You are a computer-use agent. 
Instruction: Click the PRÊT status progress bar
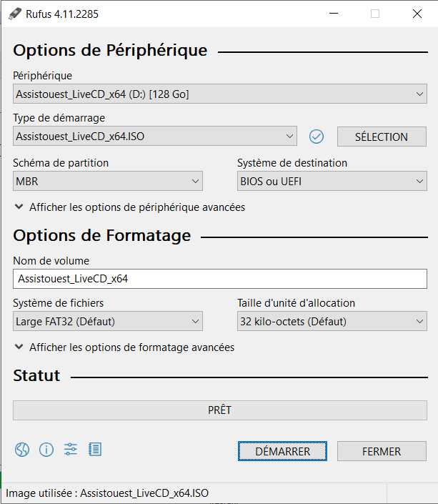point(220,410)
